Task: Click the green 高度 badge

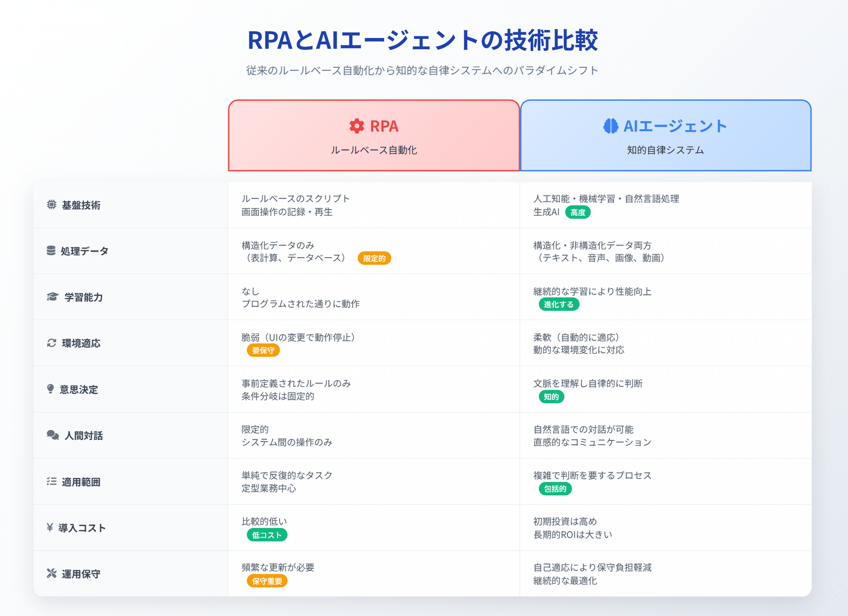Action: click(577, 212)
